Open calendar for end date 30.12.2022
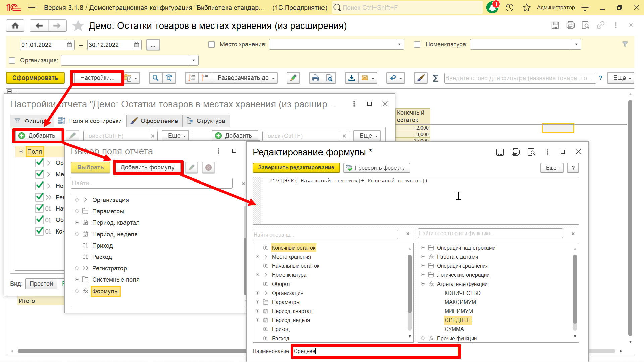The width and height of the screenshot is (644, 362). 137,45
